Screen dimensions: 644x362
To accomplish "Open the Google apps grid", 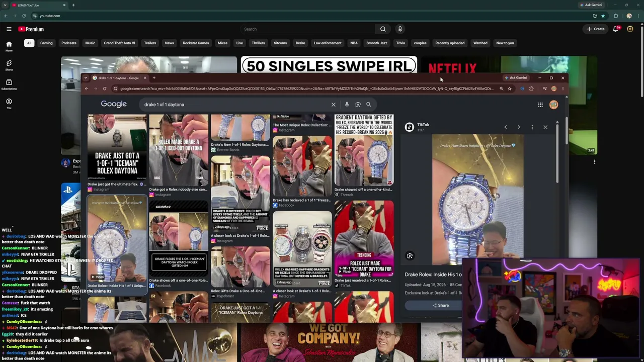I will point(540,105).
